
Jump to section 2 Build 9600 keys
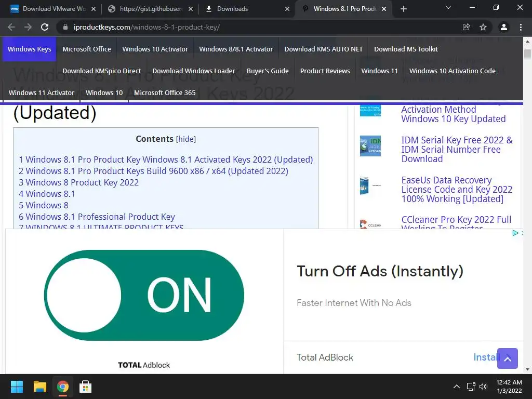[x=153, y=171]
